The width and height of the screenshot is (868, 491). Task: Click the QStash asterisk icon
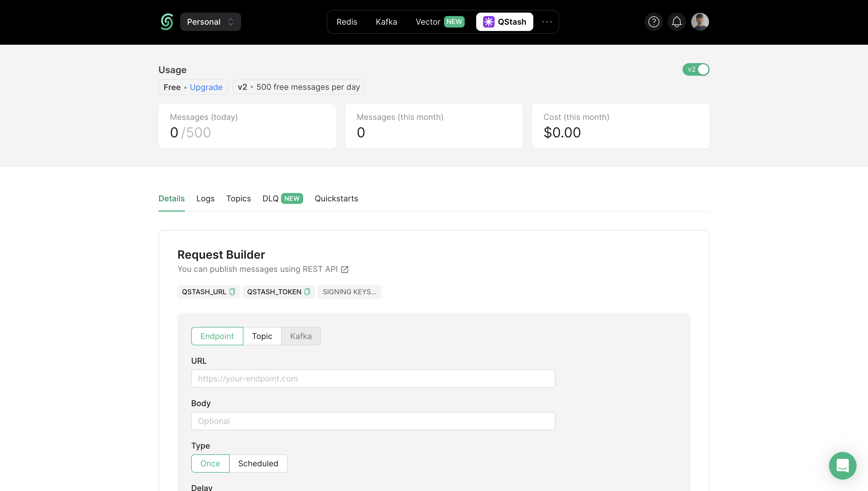(488, 22)
